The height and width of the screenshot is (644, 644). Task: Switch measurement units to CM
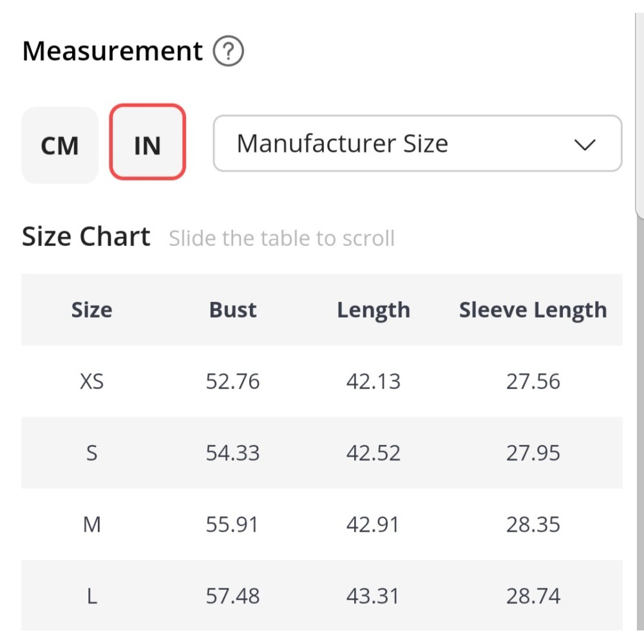click(60, 146)
